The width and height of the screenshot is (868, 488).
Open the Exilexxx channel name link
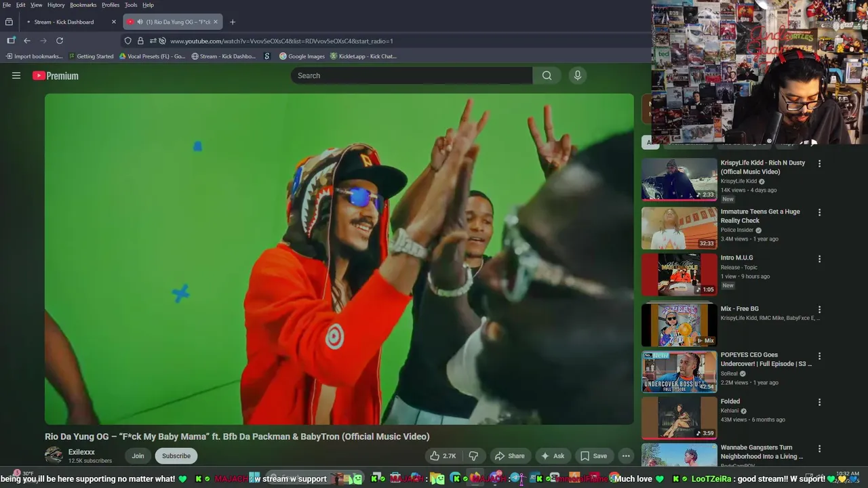81,452
